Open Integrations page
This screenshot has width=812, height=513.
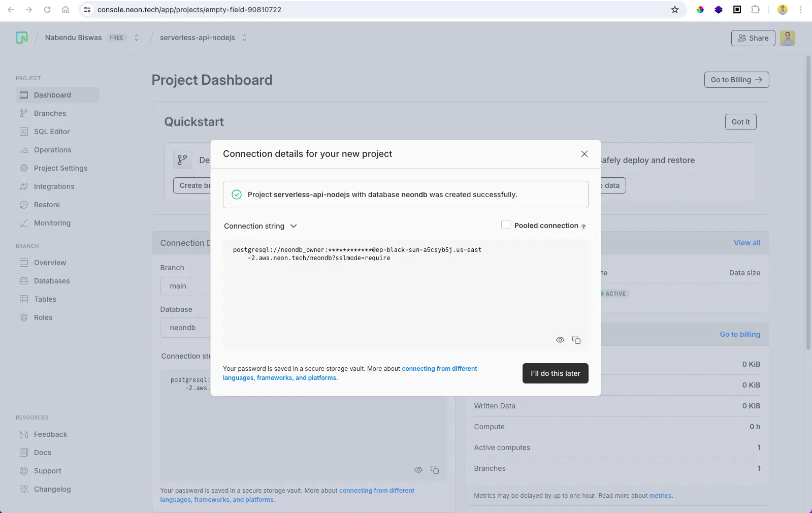[x=54, y=186]
